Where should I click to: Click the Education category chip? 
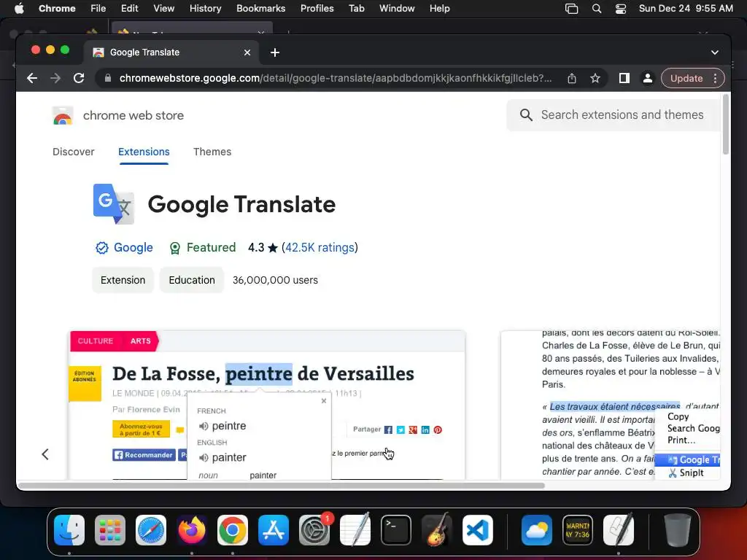coord(192,280)
